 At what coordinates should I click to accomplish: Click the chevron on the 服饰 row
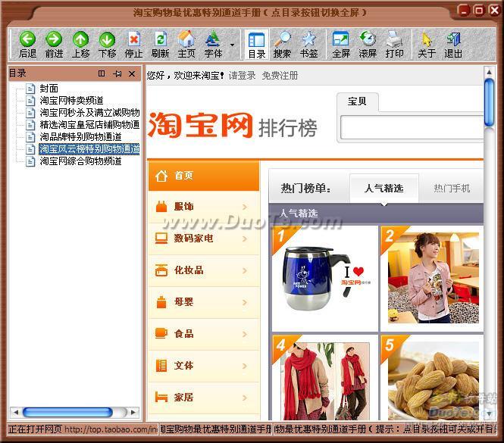(245, 207)
